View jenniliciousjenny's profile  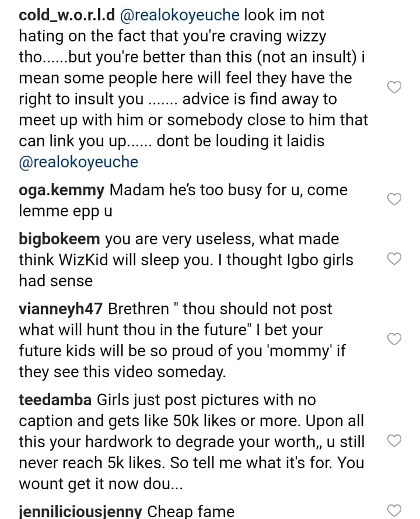click(80, 512)
